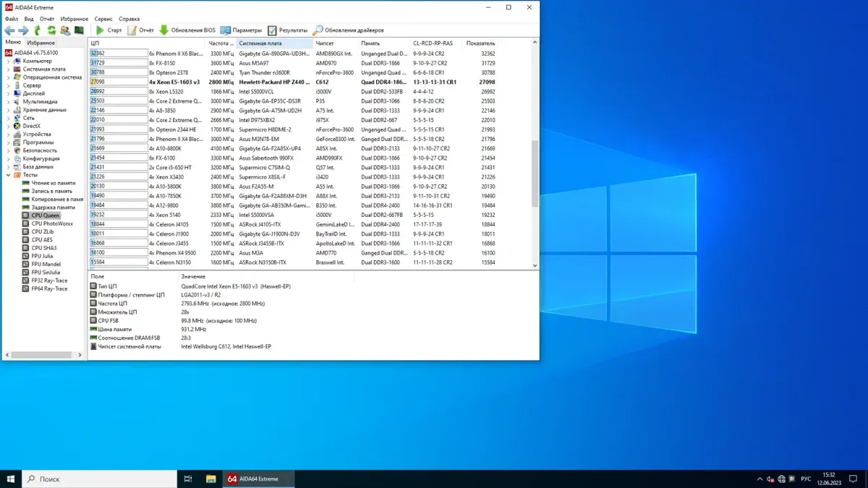Image resolution: width=868 pixels, height=488 pixels.
Task: Click the Отчёт toolbar button with notepad icon
Action: [140, 30]
